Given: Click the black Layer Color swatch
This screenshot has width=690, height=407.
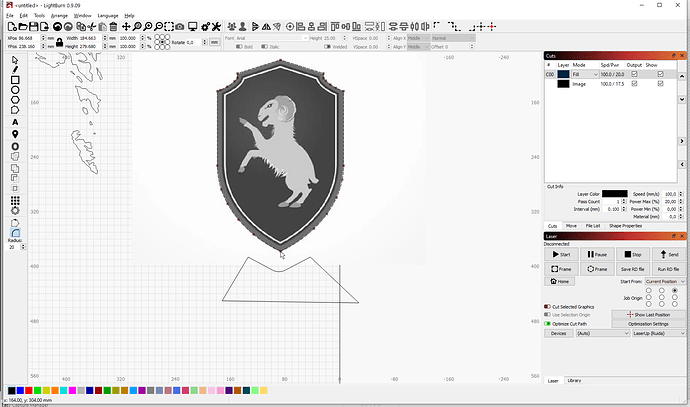Looking at the screenshot, I should (x=614, y=194).
